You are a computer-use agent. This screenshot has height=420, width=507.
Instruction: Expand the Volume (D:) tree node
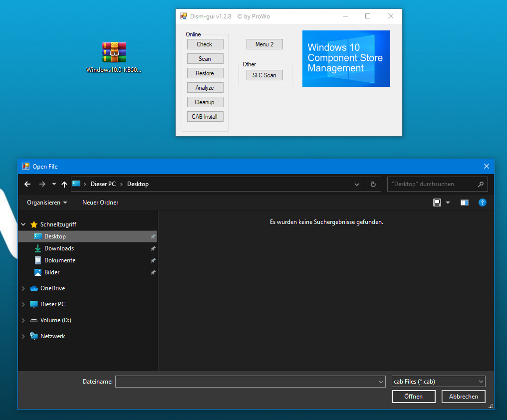tap(23, 320)
